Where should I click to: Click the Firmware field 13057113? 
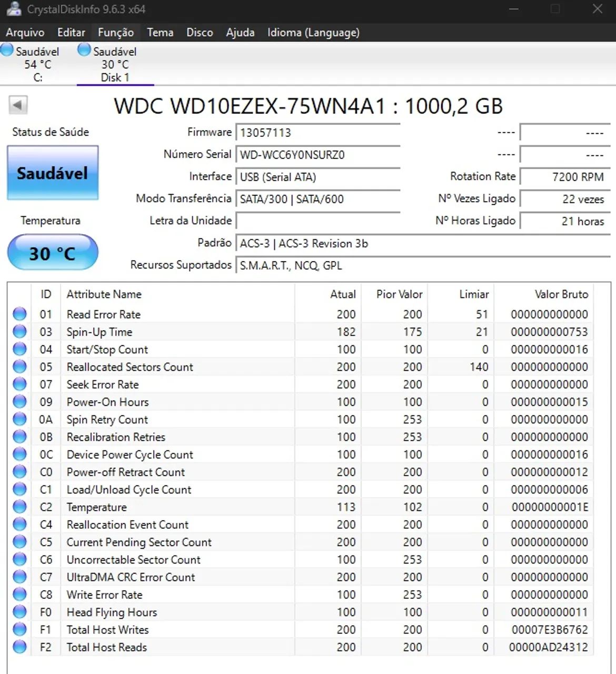click(x=318, y=132)
